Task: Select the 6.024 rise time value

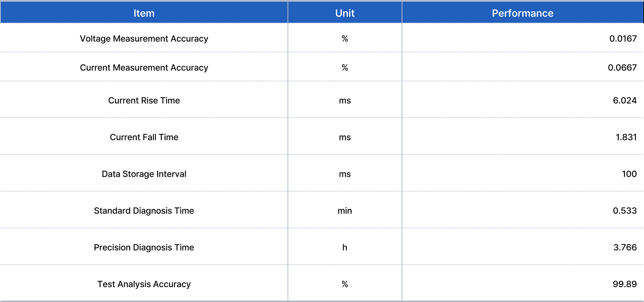Action: (x=625, y=100)
